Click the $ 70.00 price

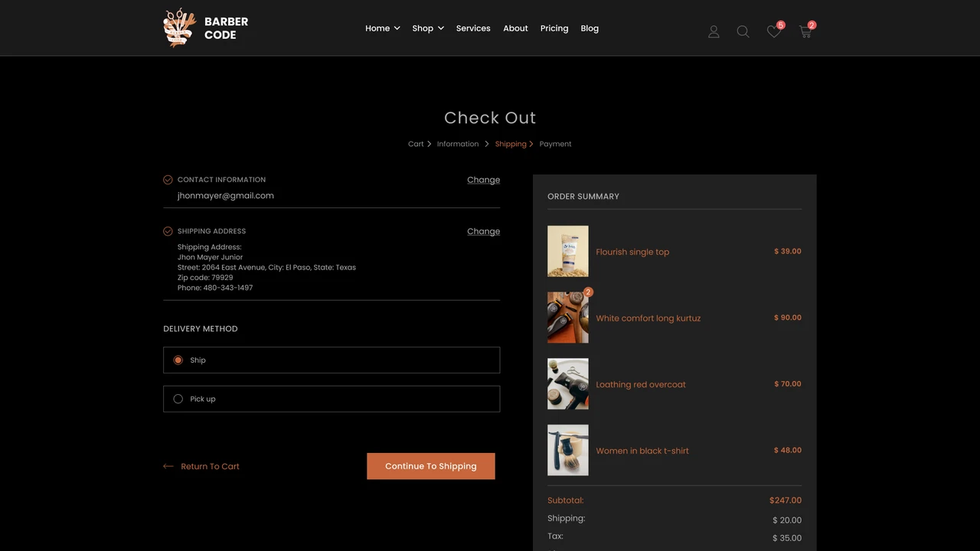[x=788, y=384]
